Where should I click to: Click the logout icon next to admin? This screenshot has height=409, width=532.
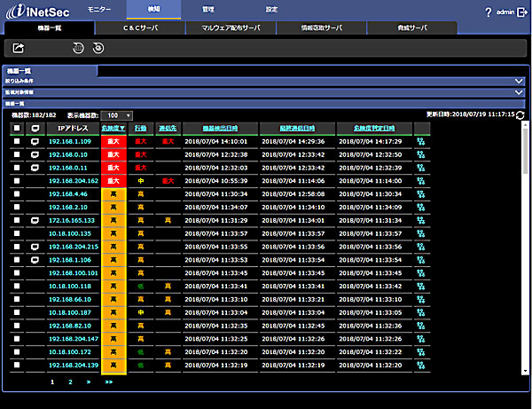(x=521, y=12)
